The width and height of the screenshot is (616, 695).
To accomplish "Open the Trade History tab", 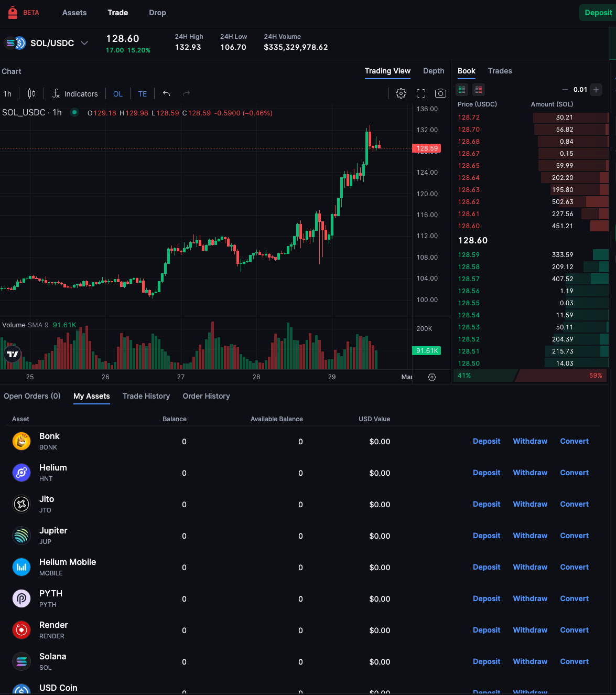I will [146, 396].
